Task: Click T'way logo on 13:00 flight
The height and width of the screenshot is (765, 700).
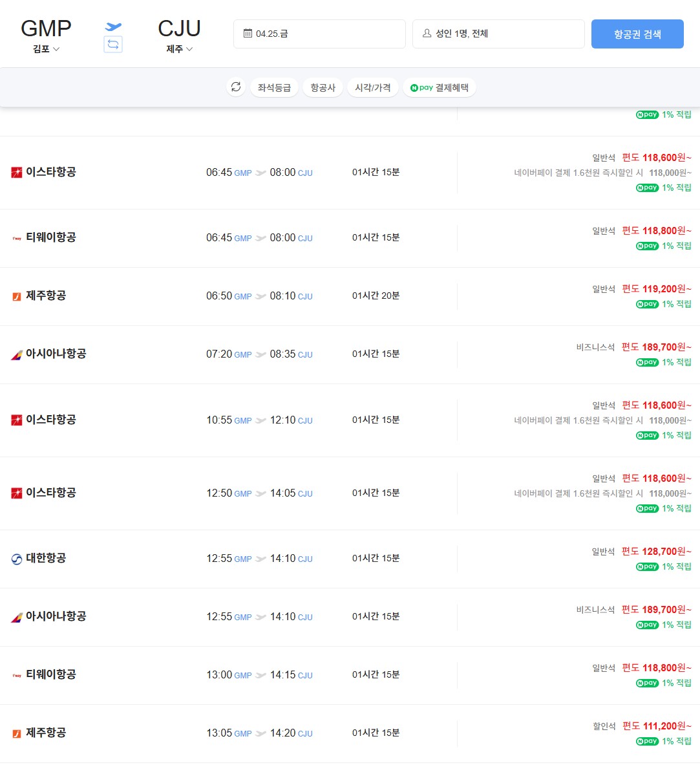Action: (17, 675)
